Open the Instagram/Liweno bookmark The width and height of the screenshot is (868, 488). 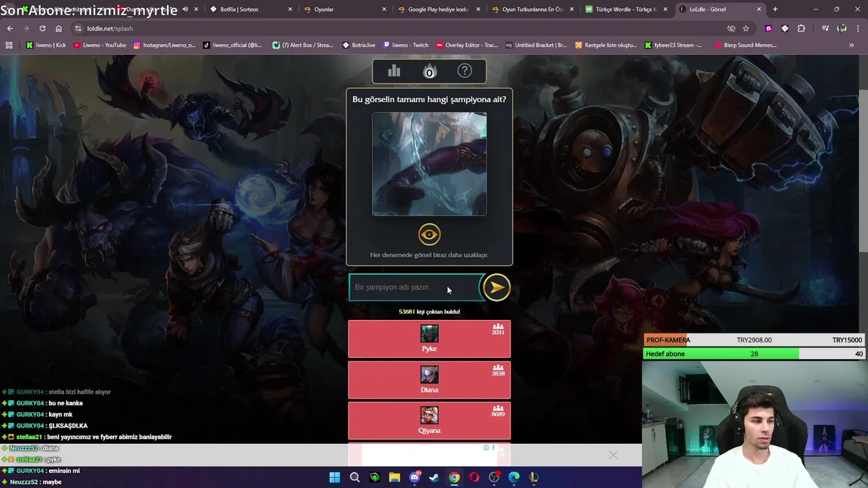point(164,45)
